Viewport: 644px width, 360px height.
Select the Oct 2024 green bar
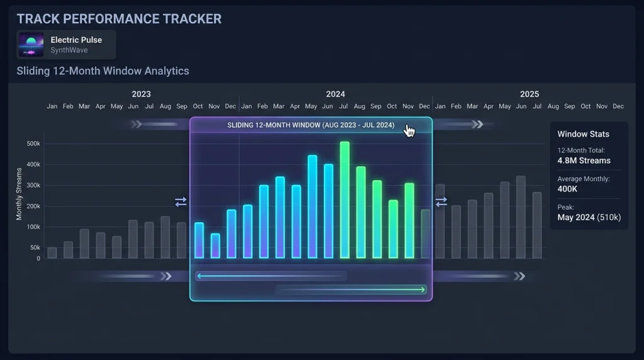[x=393, y=229]
